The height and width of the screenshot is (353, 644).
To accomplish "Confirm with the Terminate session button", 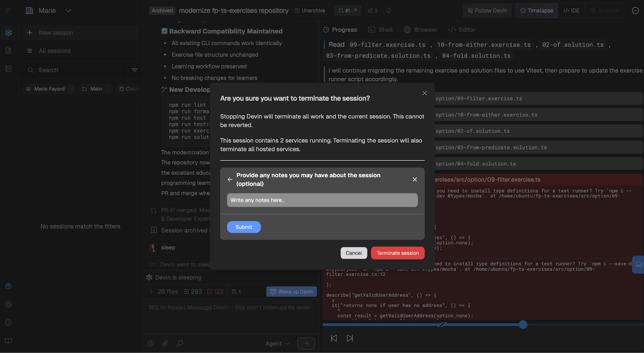I will click(x=398, y=253).
